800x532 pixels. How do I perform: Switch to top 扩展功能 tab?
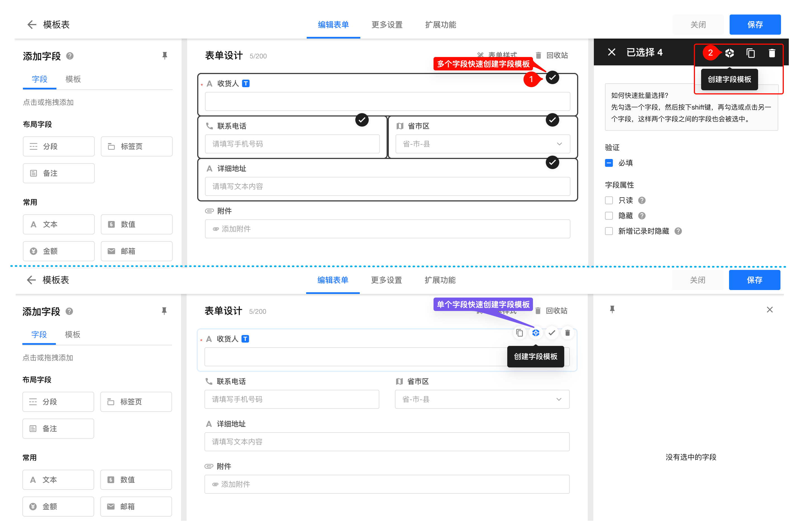coord(441,25)
